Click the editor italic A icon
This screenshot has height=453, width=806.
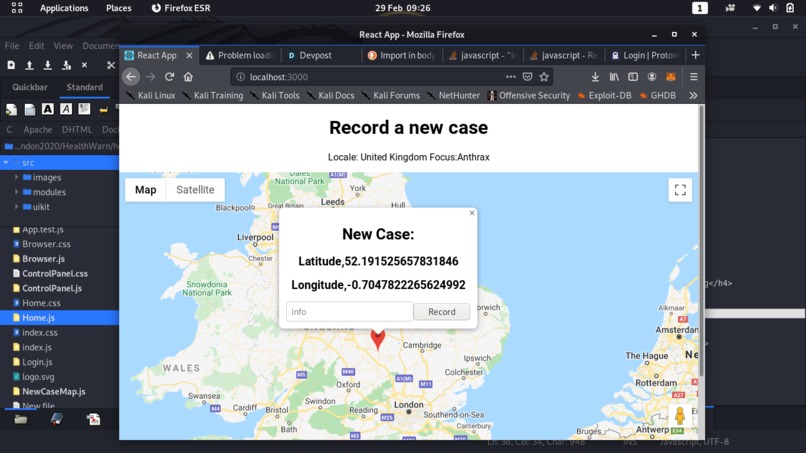66,109
